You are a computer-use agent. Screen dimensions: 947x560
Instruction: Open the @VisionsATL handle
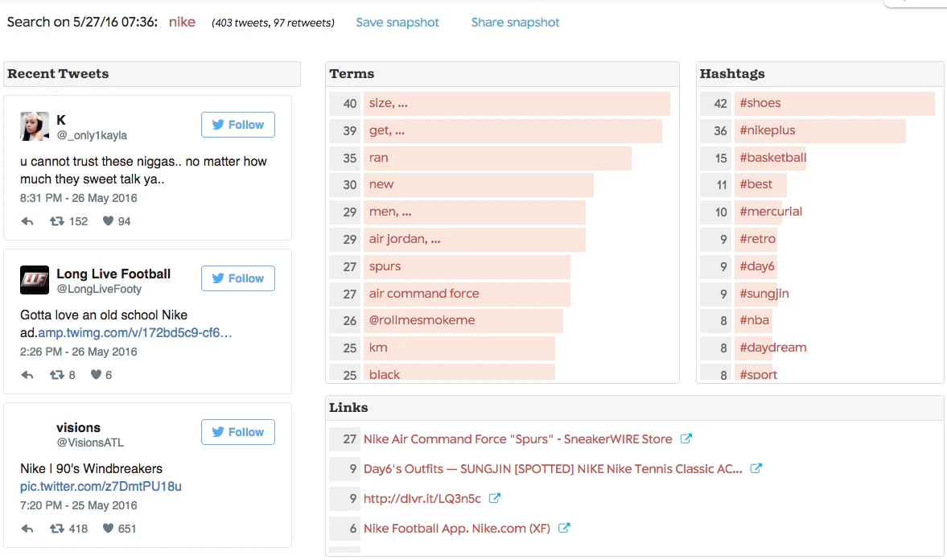(90, 443)
